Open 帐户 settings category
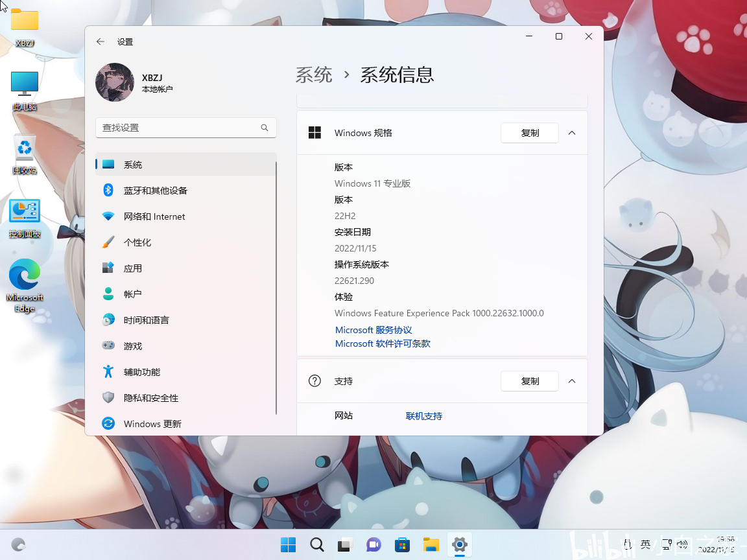Screen dimensions: 747x560 click(x=186, y=294)
